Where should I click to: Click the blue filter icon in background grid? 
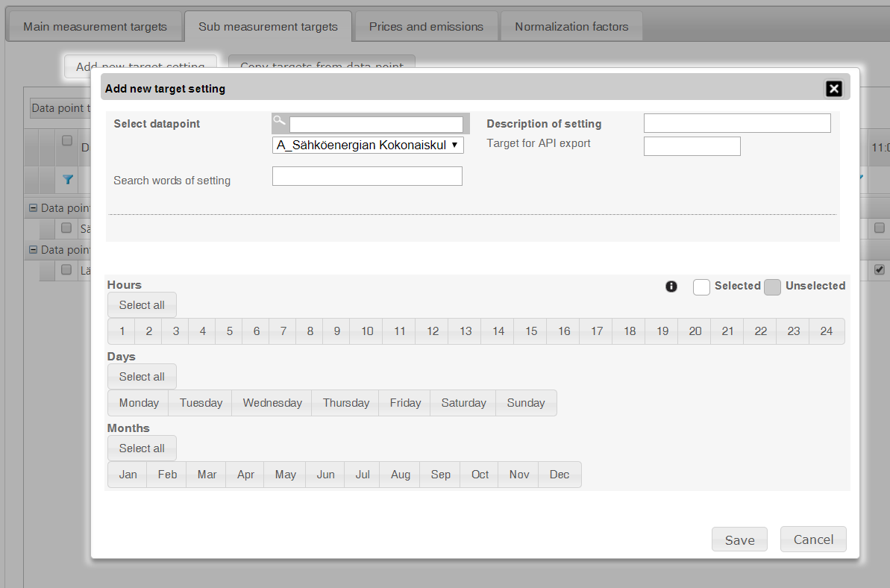point(68,179)
